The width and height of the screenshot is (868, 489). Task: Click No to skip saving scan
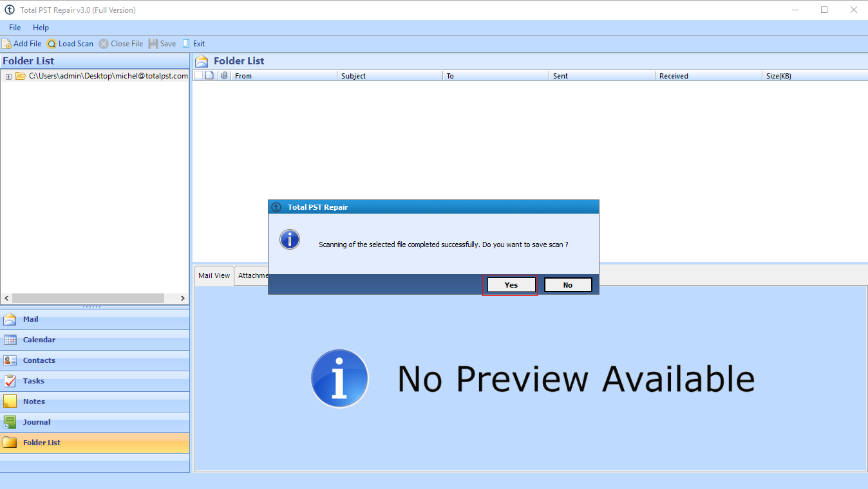pos(567,285)
